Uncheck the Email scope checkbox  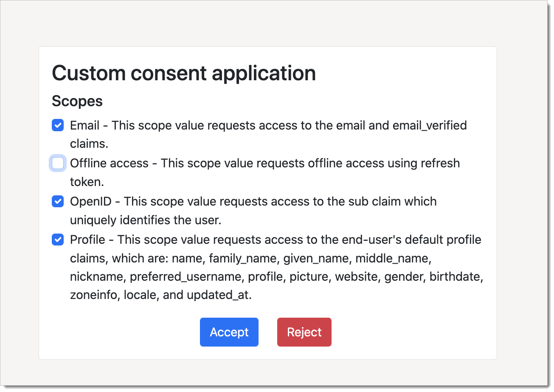58,125
